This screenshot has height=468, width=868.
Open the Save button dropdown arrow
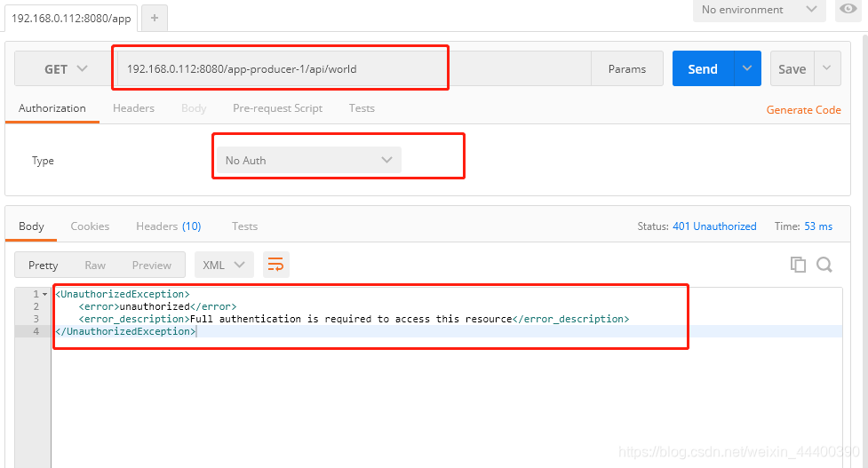click(x=827, y=68)
